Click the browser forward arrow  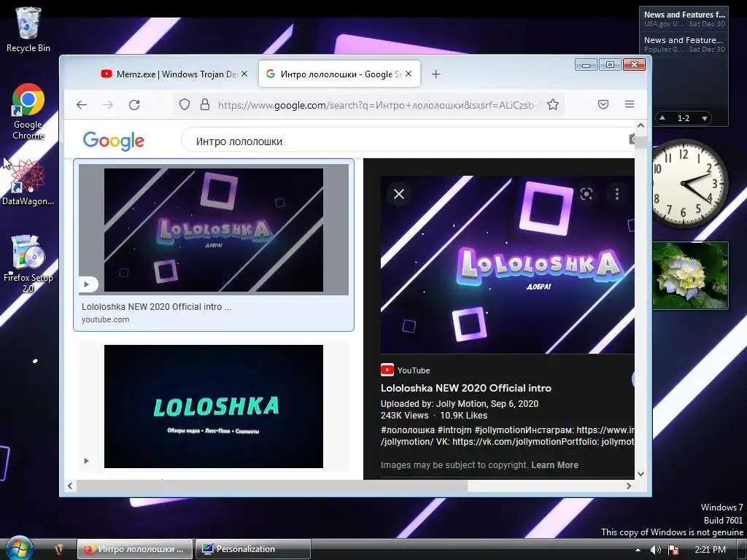(x=108, y=105)
